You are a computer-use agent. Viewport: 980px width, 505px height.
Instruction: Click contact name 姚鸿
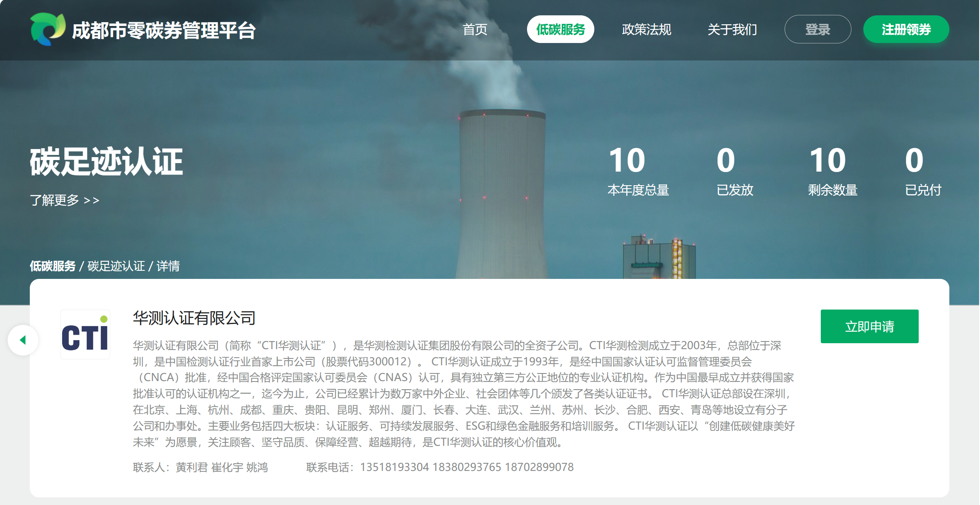(x=257, y=468)
